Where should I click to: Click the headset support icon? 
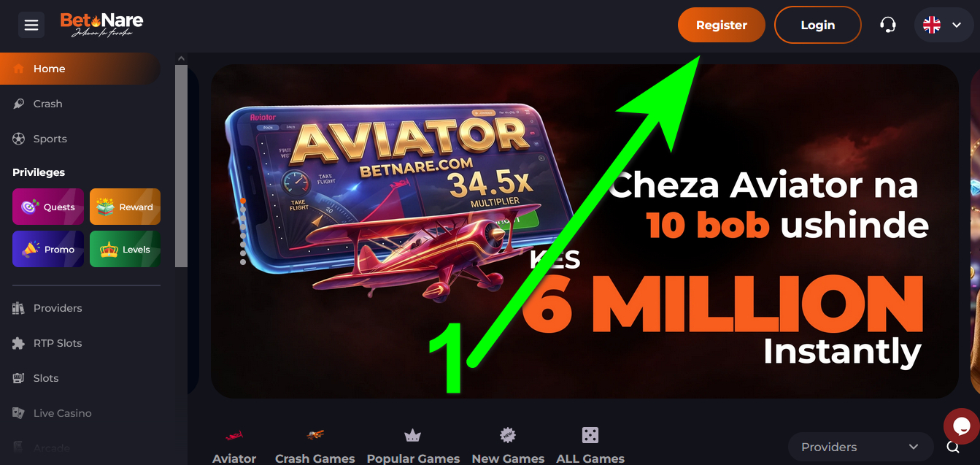[888, 25]
